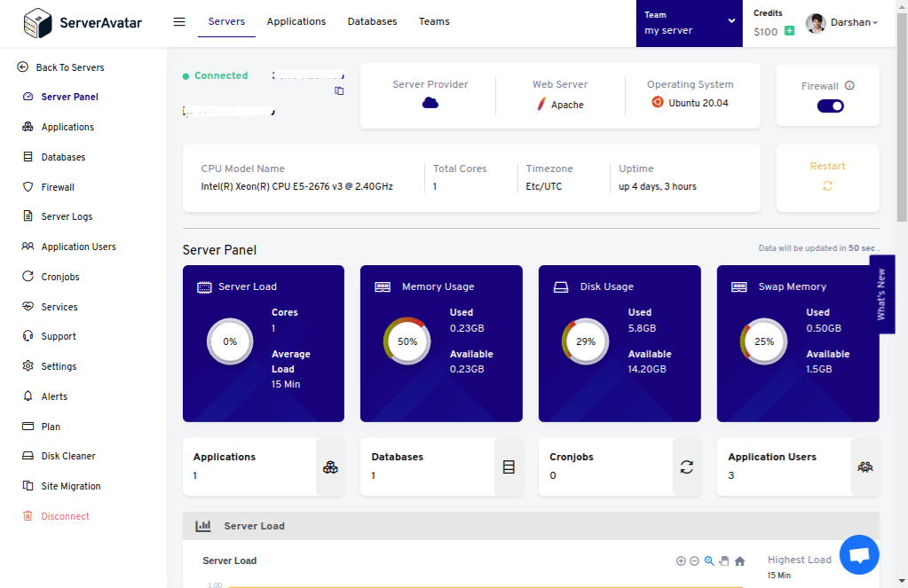Open Databases card icon
The height and width of the screenshot is (588, 908).
coord(509,467)
